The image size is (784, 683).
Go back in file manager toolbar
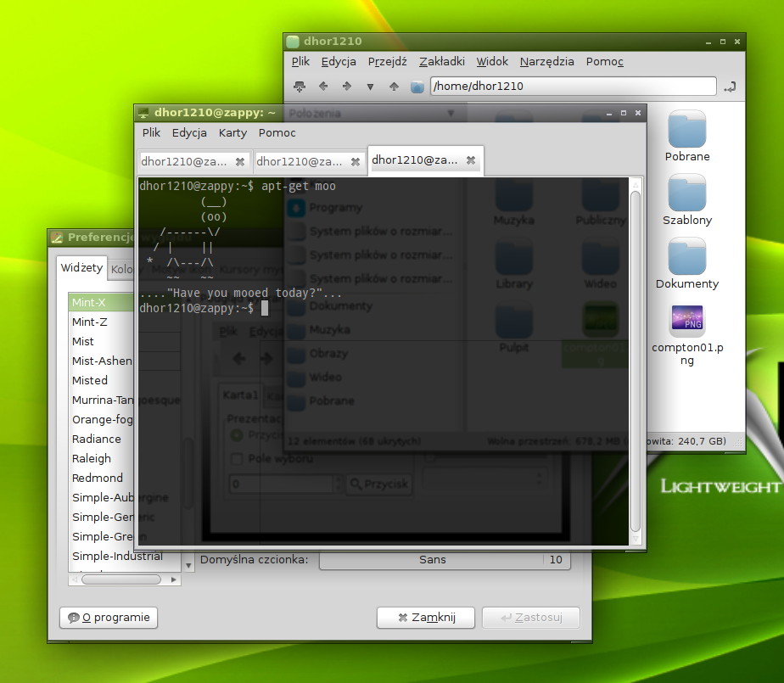[323, 87]
